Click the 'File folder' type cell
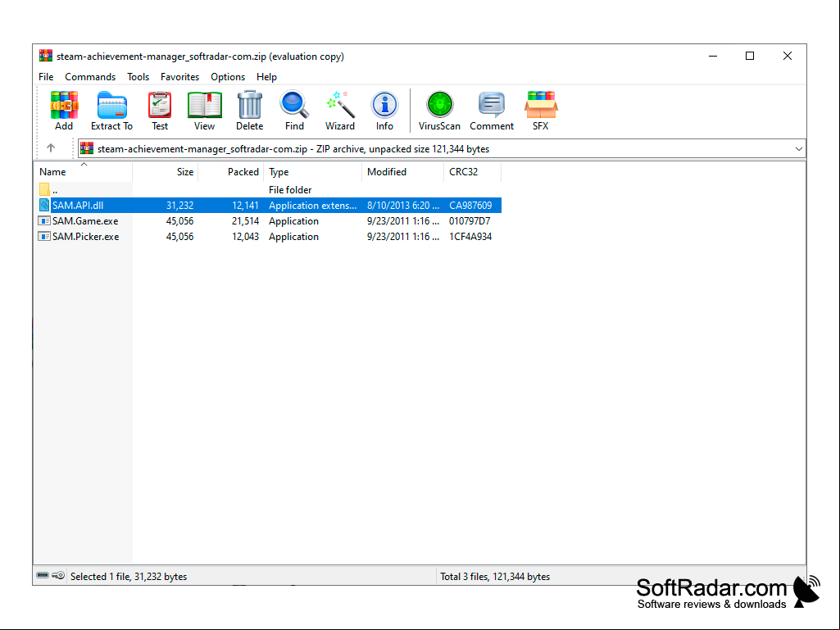The image size is (840, 630). [290, 189]
